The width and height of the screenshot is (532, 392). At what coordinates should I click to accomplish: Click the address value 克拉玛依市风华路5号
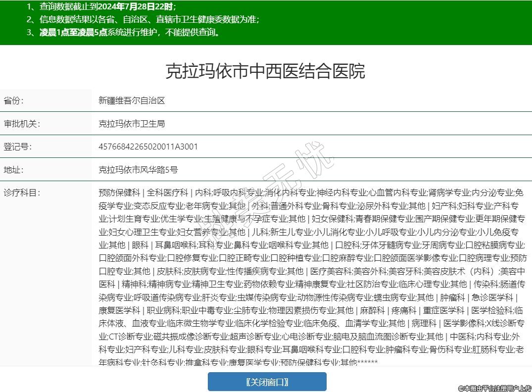pyautogui.click(x=138, y=170)
